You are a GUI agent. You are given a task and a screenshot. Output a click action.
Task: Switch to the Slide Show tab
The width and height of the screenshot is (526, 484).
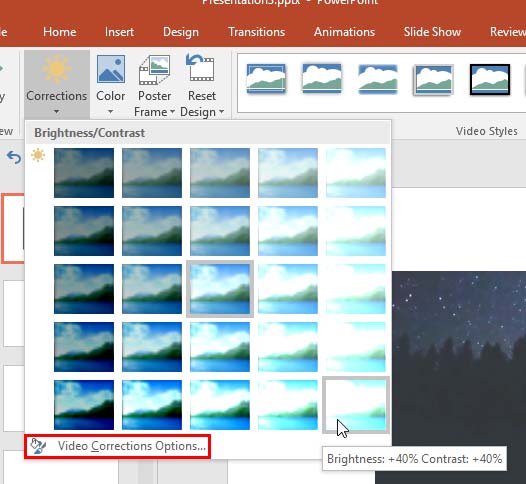point(432,32)
